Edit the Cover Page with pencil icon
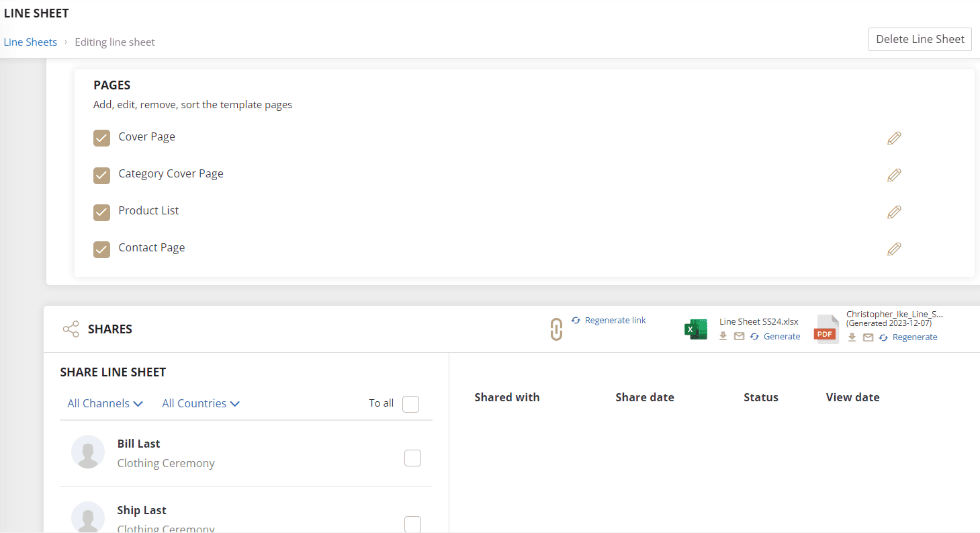 (x=894, y=138)
